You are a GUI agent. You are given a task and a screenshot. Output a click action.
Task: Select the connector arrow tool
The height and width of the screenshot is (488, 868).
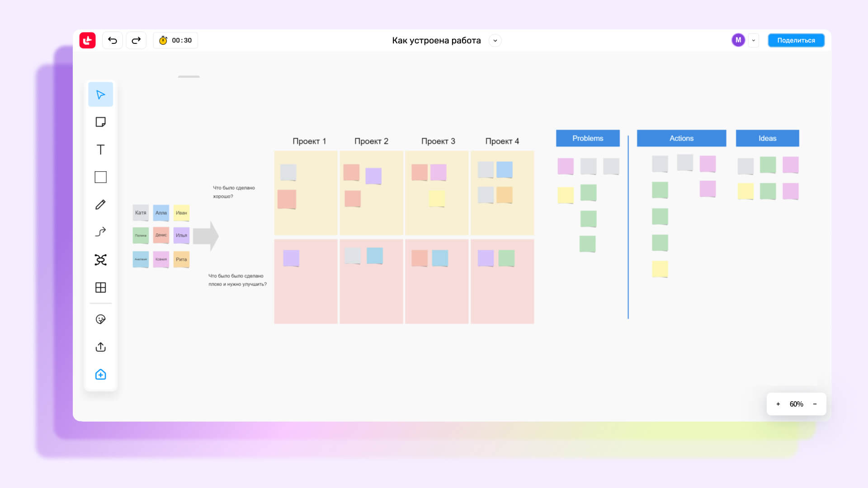pyautogui.click(x=100, y=232)
